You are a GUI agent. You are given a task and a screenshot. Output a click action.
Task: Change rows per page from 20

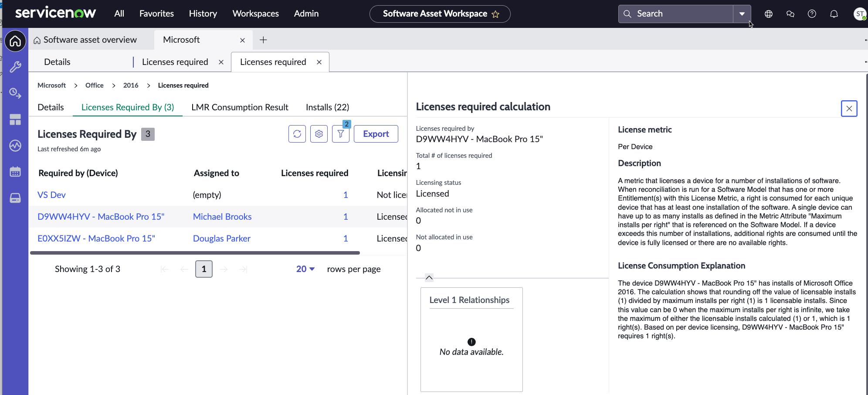(x=305, y=269)
